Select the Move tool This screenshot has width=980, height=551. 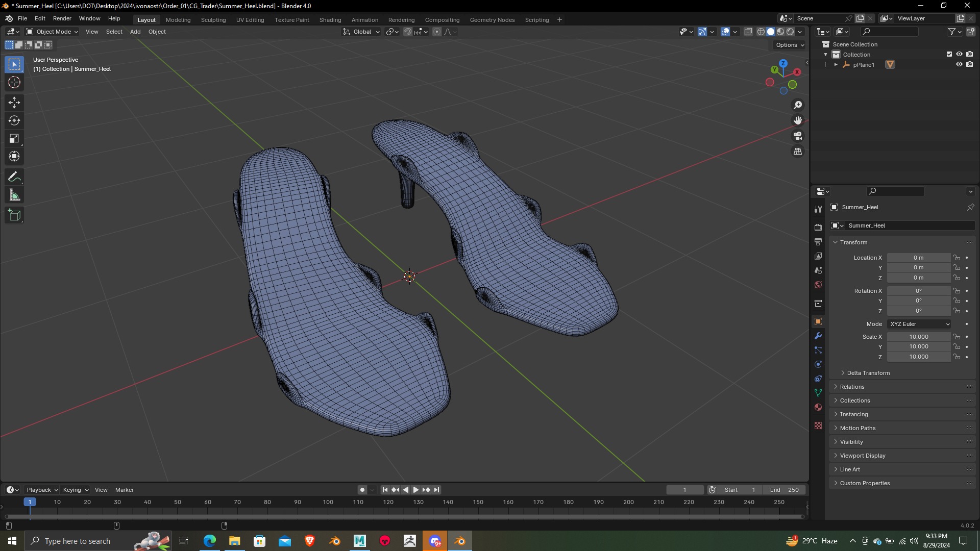[14, 103]
